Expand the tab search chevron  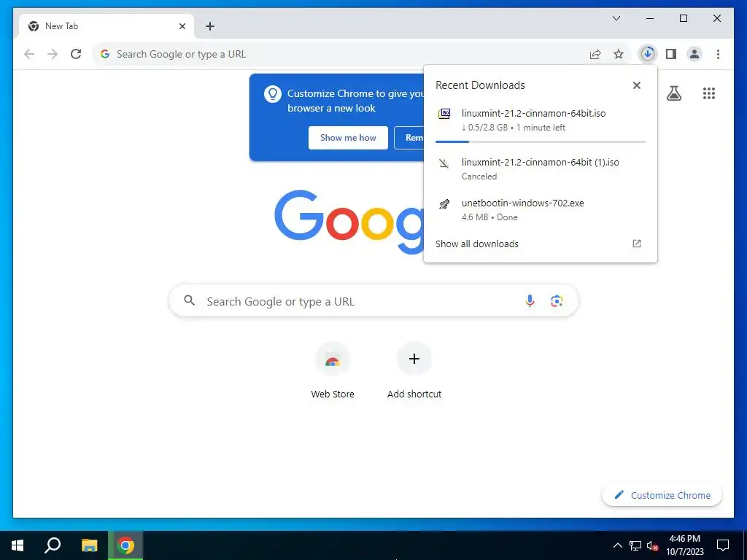pyautogui.click(x=616, y=18)
